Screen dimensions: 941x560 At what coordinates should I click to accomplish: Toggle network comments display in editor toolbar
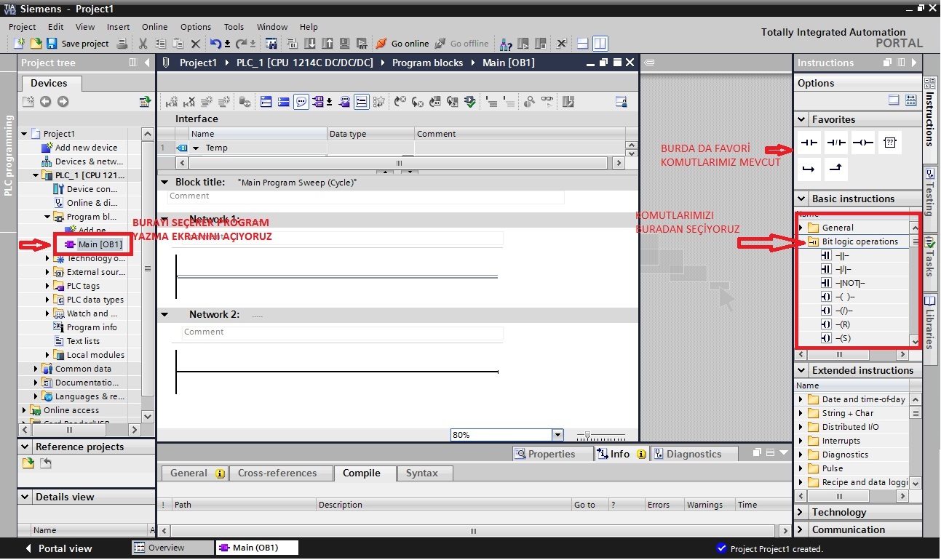tap(362, 102)
